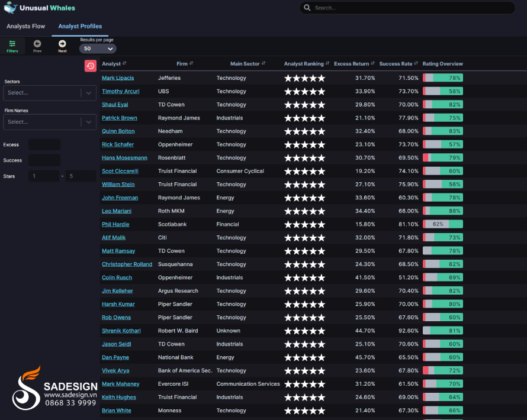Screen dimensions: 527x420
Task: Click Leo Mariani 88% rating overview bar
Action: [443, 211]
